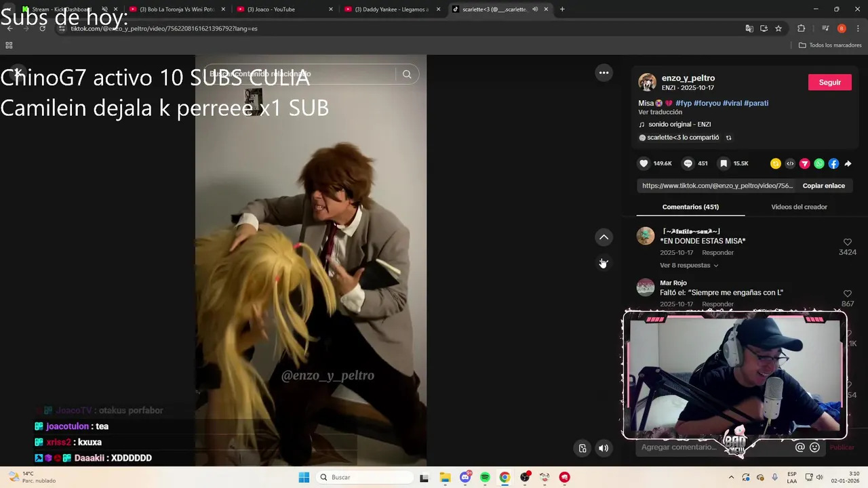This screenshot has width=868, height=488.
Task: Open comments via the speech bubble icon
Action: tap(688, 163)
